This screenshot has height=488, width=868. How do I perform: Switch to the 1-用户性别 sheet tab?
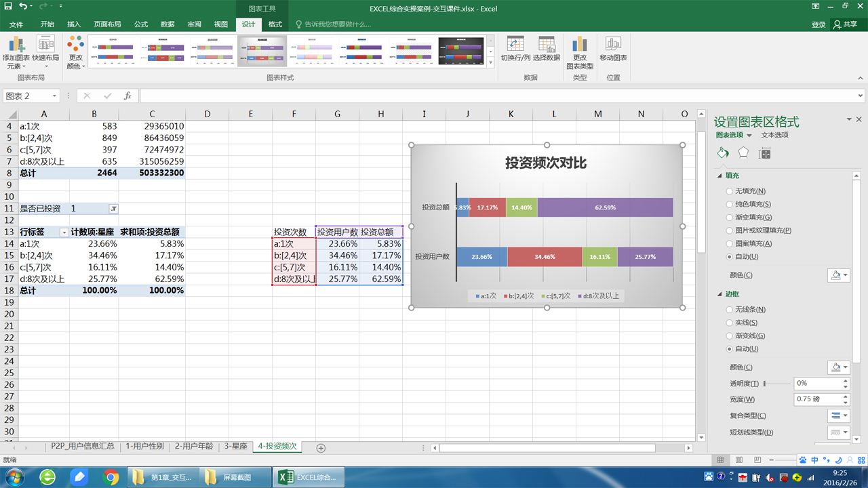pyautogui.click(x=144, y=447)
